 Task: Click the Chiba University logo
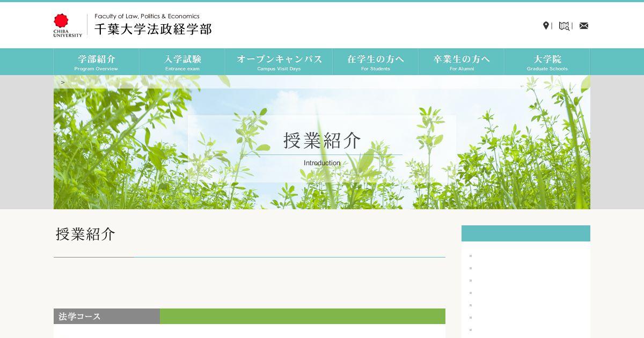(x=68, y=25)
